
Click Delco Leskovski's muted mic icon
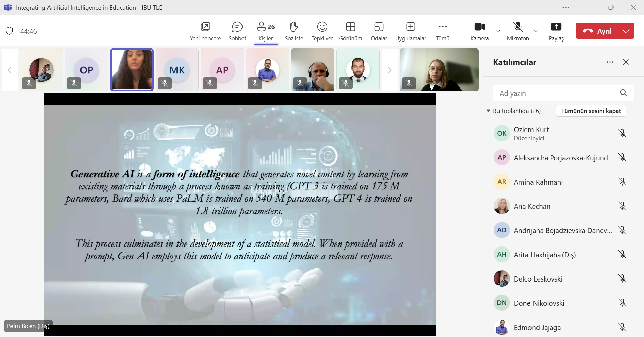click(622, 279)
